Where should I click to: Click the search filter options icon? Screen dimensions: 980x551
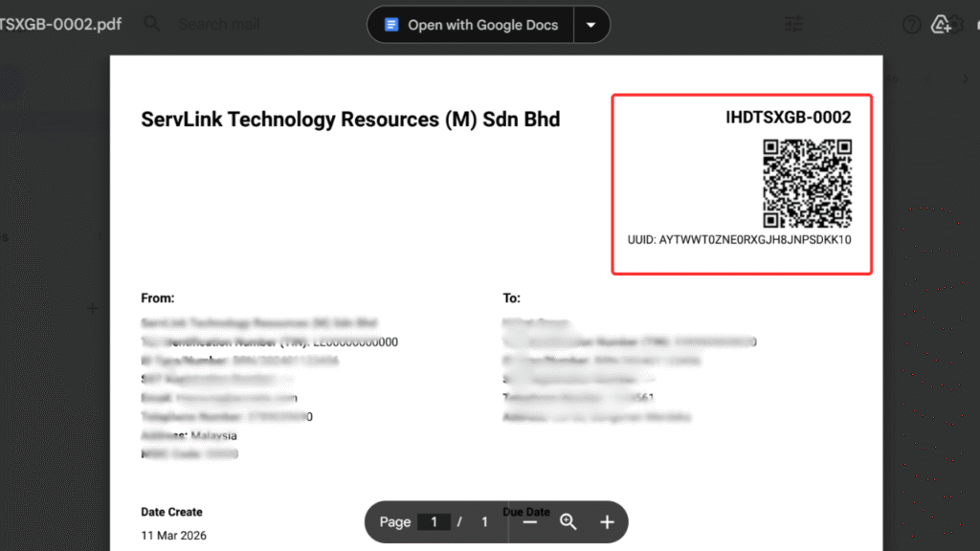794,25
